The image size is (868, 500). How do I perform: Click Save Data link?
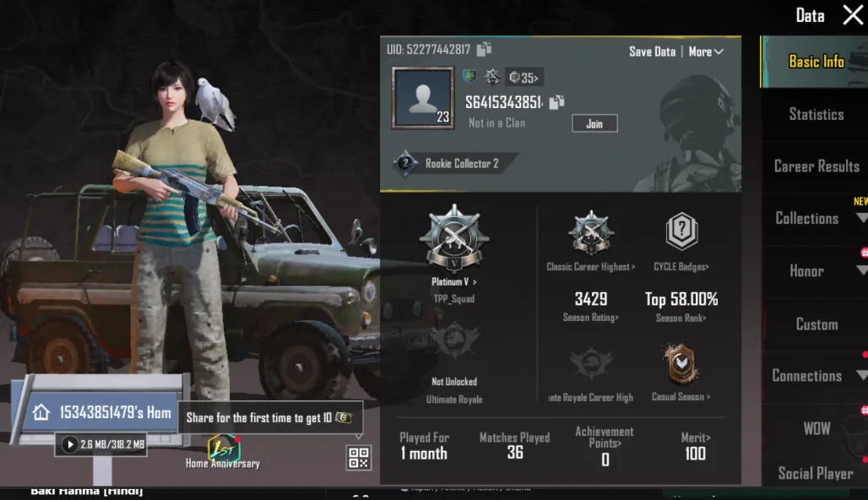pos(652,52)
